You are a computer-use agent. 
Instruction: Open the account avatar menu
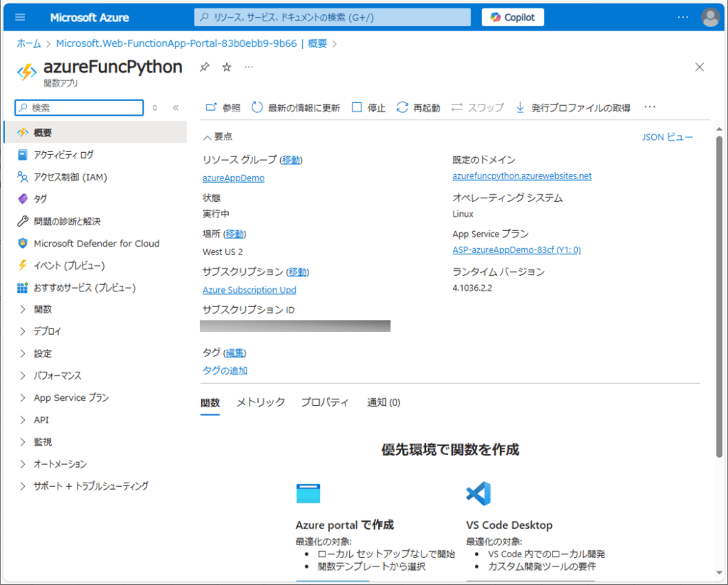pyautogui.click(x=710, y=17)
